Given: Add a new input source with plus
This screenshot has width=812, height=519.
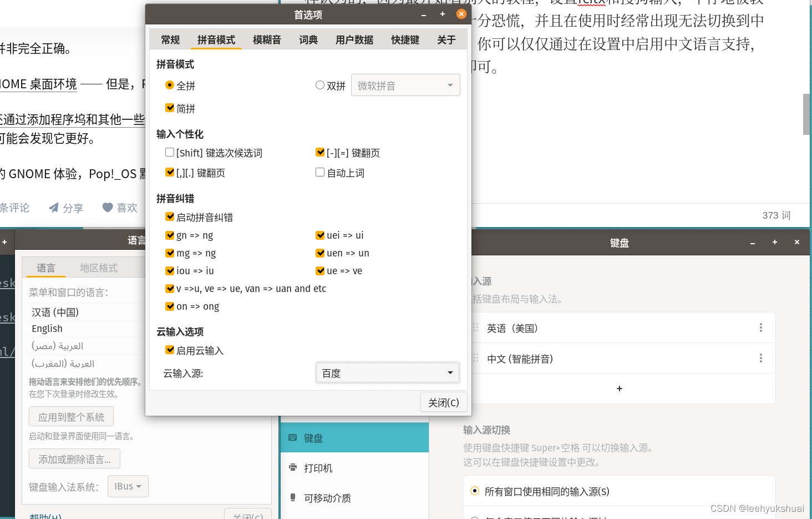Looking at the screenshot, I should (x=620, y=389).
